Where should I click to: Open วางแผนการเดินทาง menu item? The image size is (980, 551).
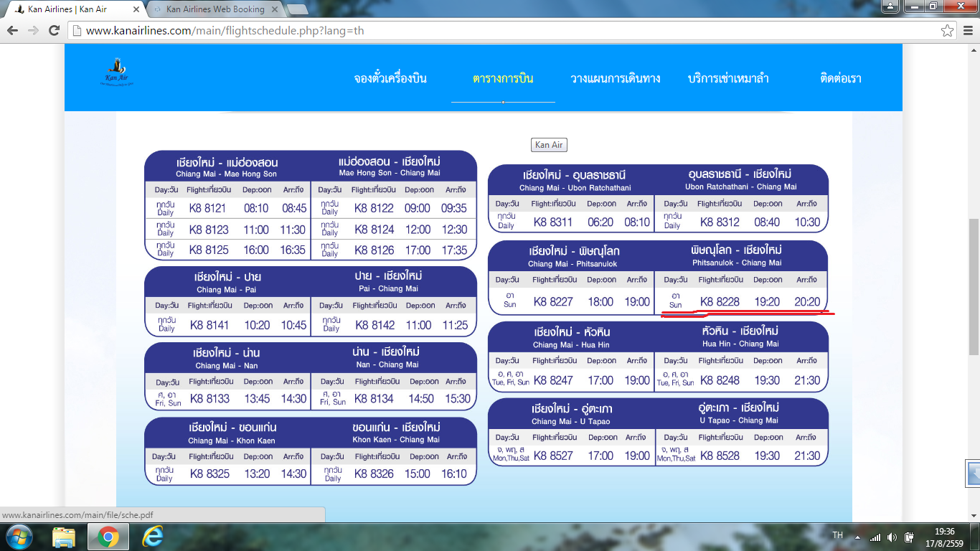pos(615,78)
